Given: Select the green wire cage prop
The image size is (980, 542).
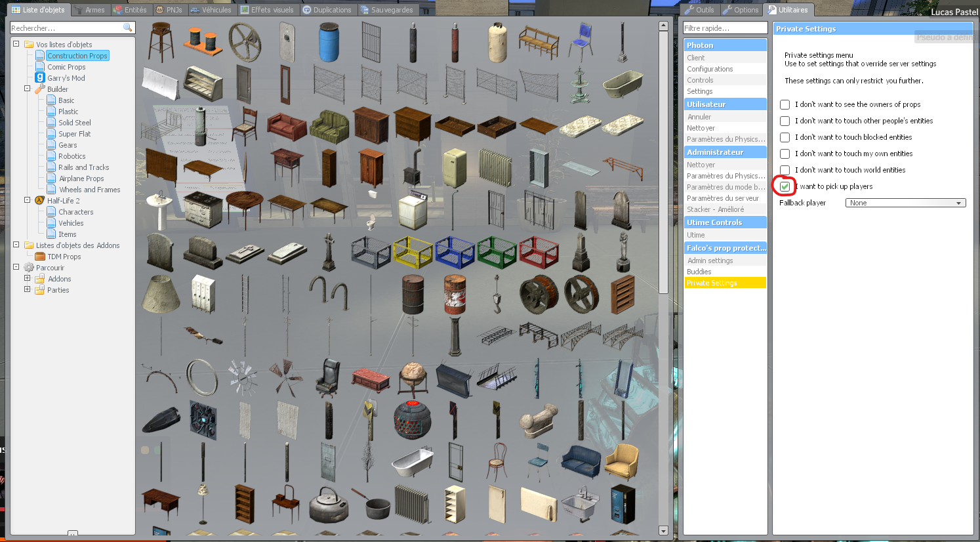Looking at the screenshot, I should tap(497, 252).
